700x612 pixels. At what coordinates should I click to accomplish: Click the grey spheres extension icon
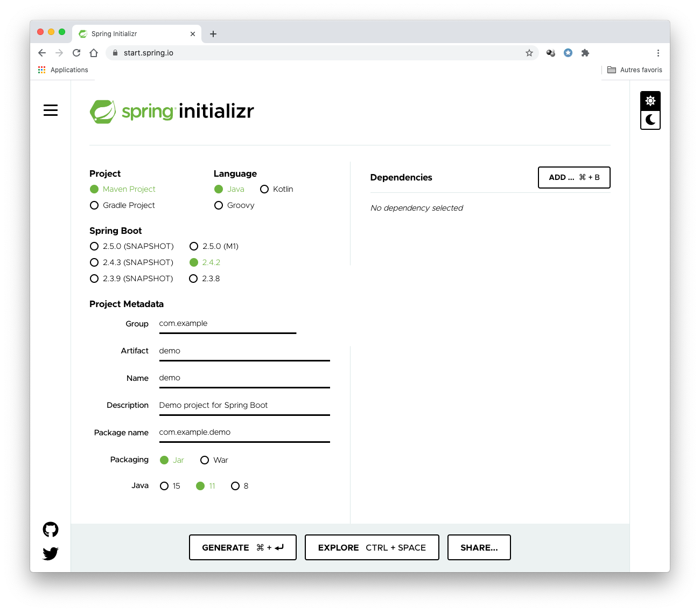pos(551,53)
